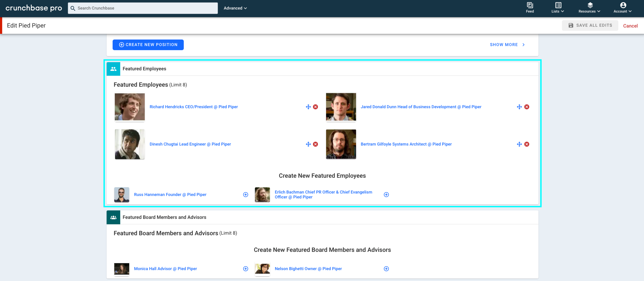Click Create New Featured Employees heading
This screenshot has height=281, width=644.
click(x=322, y=176)
